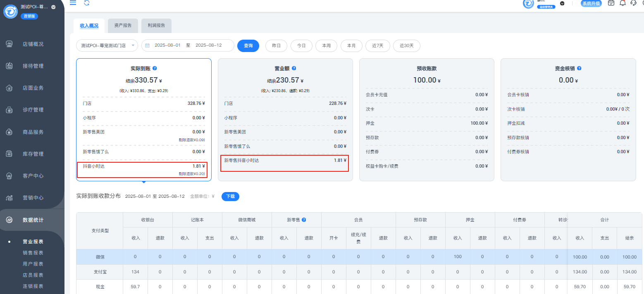The image size is (644, 294).
Task: Click the 支付宝 row in payment table
Action: pyautogui.click(x=360, y=272)
